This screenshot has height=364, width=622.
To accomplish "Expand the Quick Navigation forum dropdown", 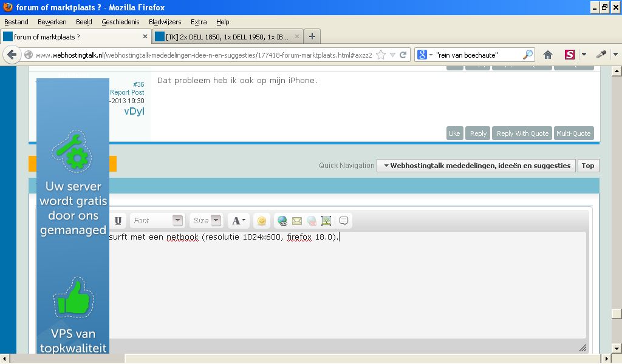I will 476,166.
